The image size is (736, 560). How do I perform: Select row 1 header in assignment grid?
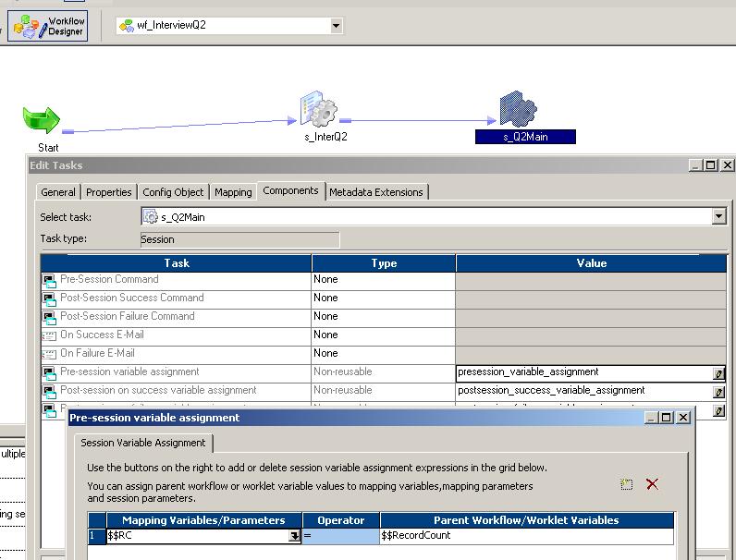[97, 536]
